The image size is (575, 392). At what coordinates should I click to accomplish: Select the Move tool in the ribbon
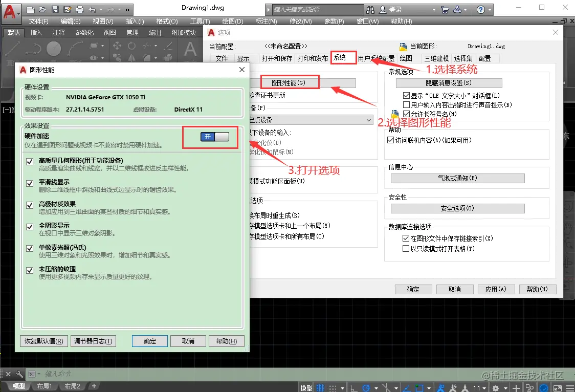tap(117, 46)
